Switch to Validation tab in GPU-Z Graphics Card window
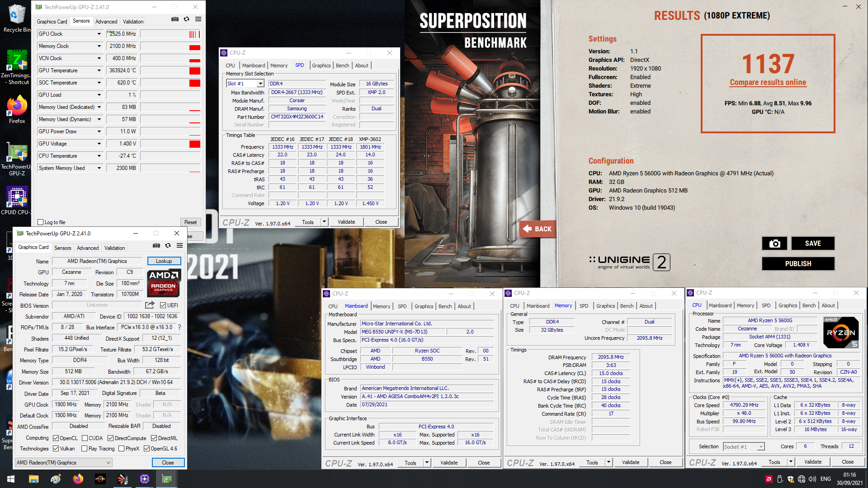Screen dimensions: 868x488 [115, 248]
